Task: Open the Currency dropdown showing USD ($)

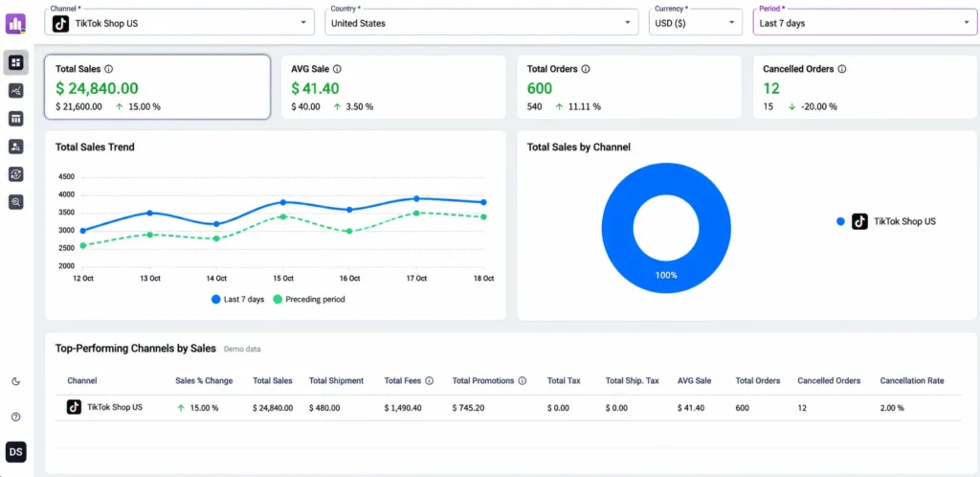Action: (x=695, y=22)
